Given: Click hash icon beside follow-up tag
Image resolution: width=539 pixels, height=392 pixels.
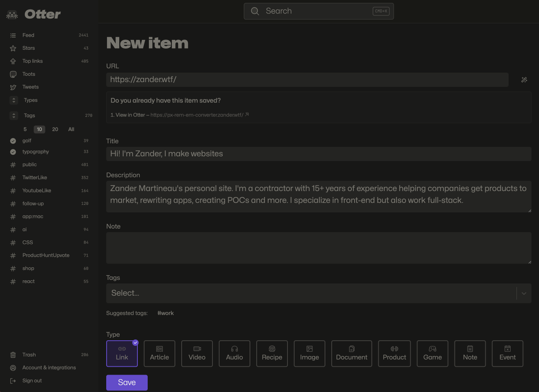Looking at the screenshot, I should (x=13, y=204).
